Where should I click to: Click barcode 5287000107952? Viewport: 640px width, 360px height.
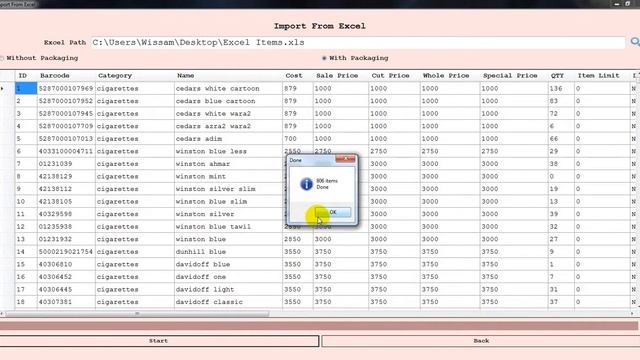66,101
